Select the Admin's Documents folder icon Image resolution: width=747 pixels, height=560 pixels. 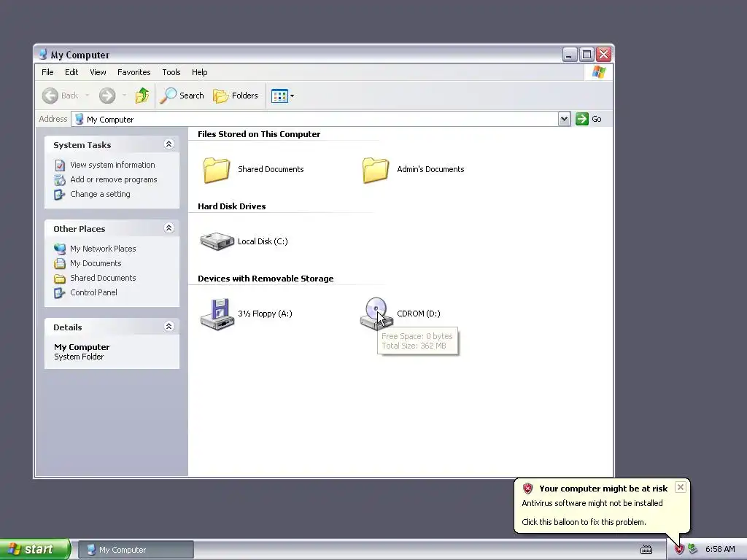point(376,170)
